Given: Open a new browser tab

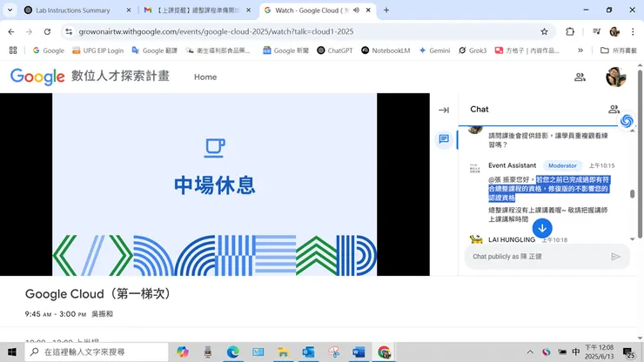Looking at the screenshot, I should (386, 10).
